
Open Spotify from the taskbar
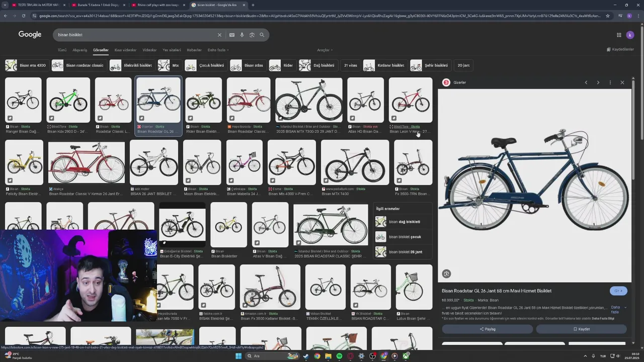[339, 356]
